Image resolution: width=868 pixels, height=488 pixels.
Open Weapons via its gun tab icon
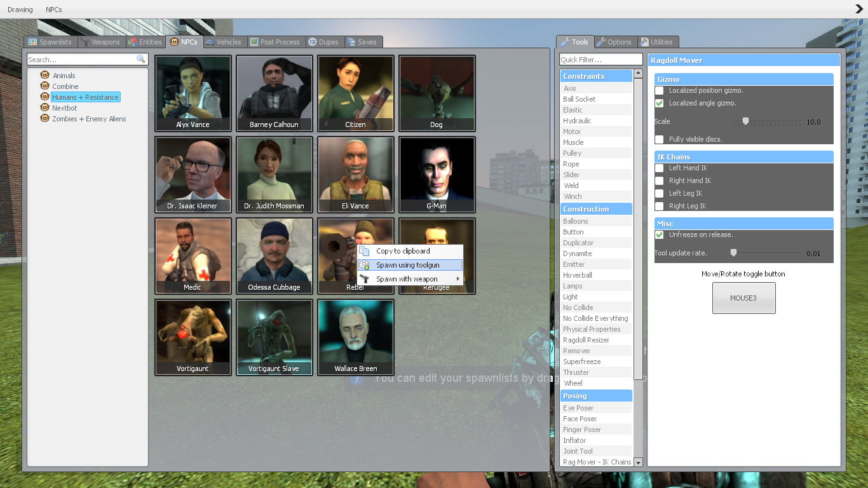[x=85, y=42]
